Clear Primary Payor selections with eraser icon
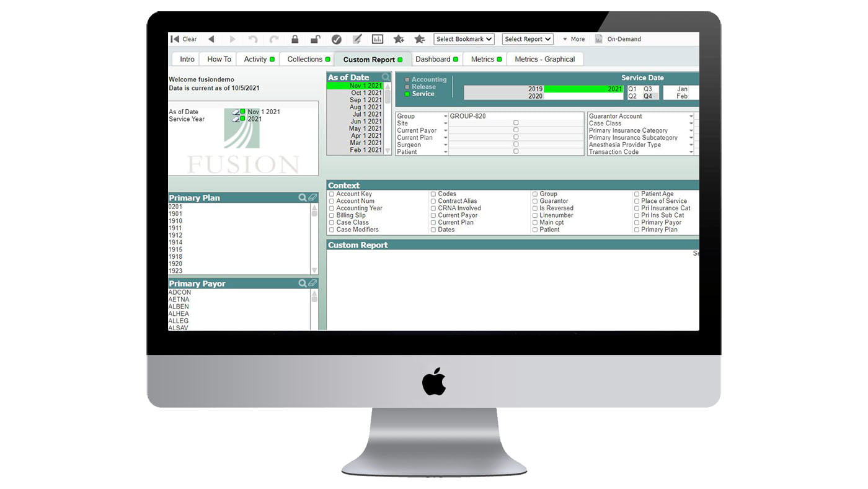Image resolution: width=868 pixels, height=489 pixels. 312,284
